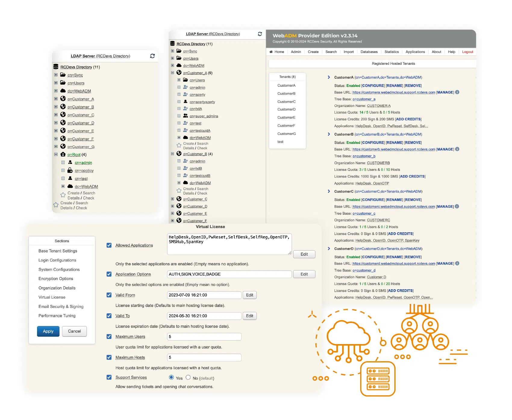Collapse o=Customer_B node in middle panel
512x420 pixels.
pos(173,154)
